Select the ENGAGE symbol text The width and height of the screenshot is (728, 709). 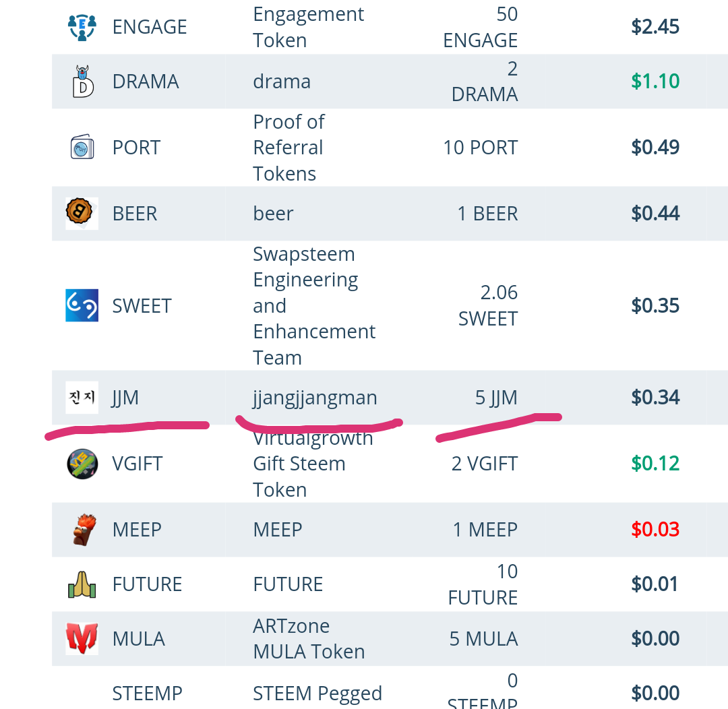(150, 28)
